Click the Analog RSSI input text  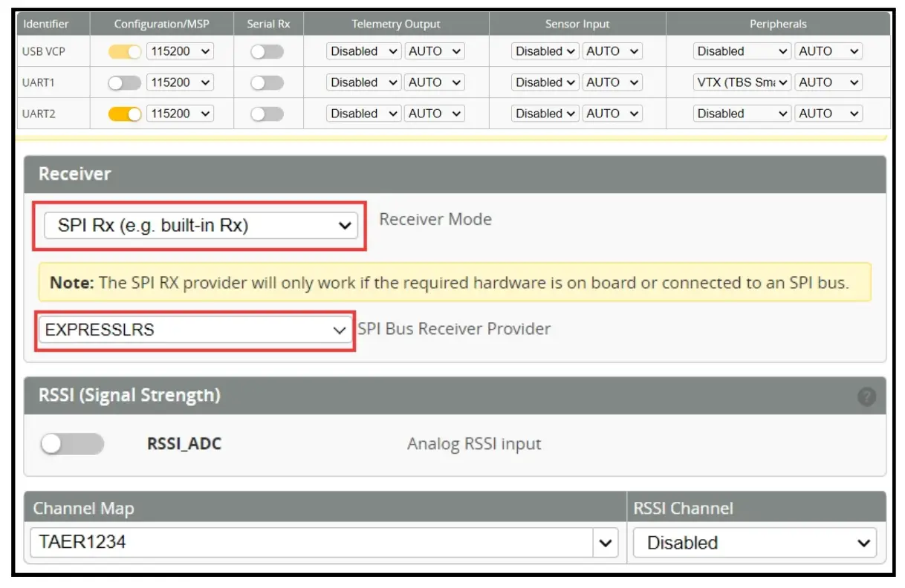[x=474, y=445]
